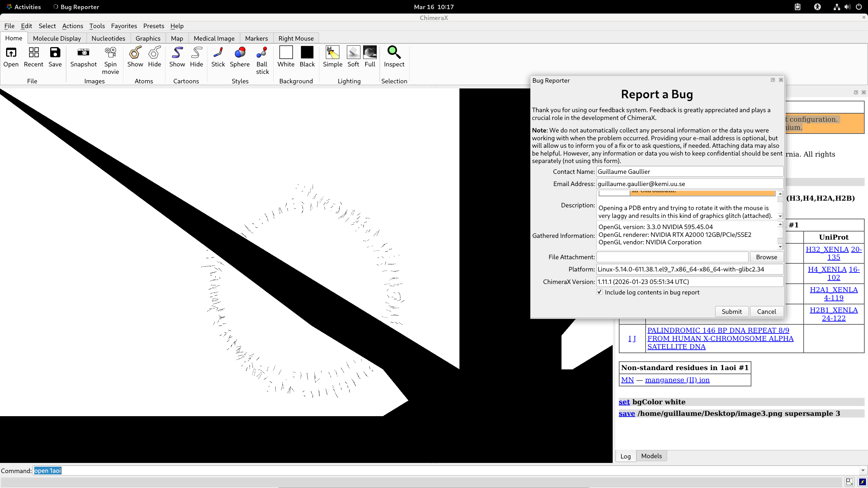Click the File Attachment input field
The width and height of the screenshot is (868, 488).
(672, 257)
